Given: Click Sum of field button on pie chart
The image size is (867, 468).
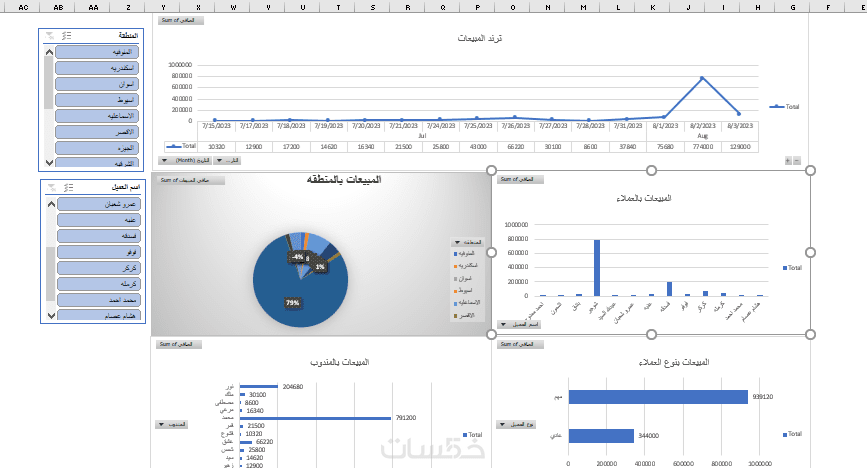Looking at the screenshot, I should 191,180.
